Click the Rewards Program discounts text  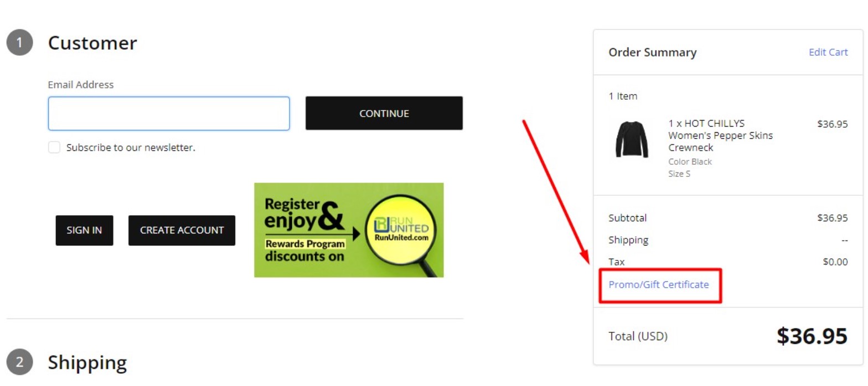pyautogui.click(x=306, y=251)
